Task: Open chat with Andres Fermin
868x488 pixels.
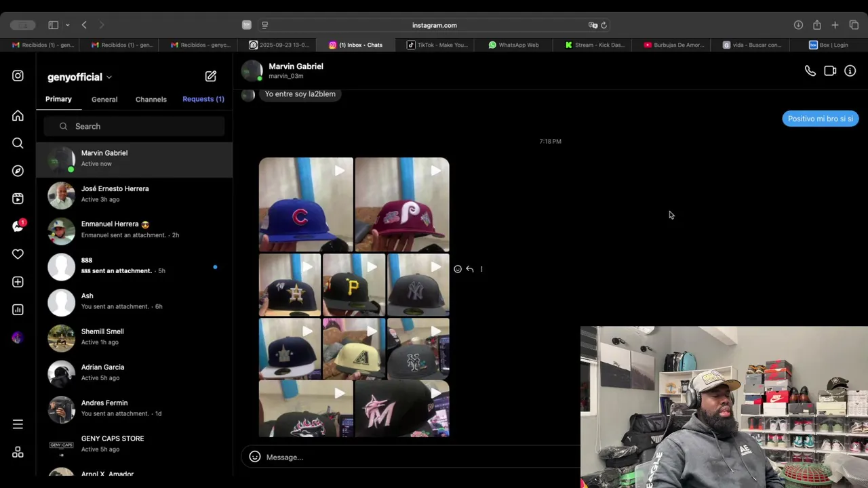Action: coord(134,409)
